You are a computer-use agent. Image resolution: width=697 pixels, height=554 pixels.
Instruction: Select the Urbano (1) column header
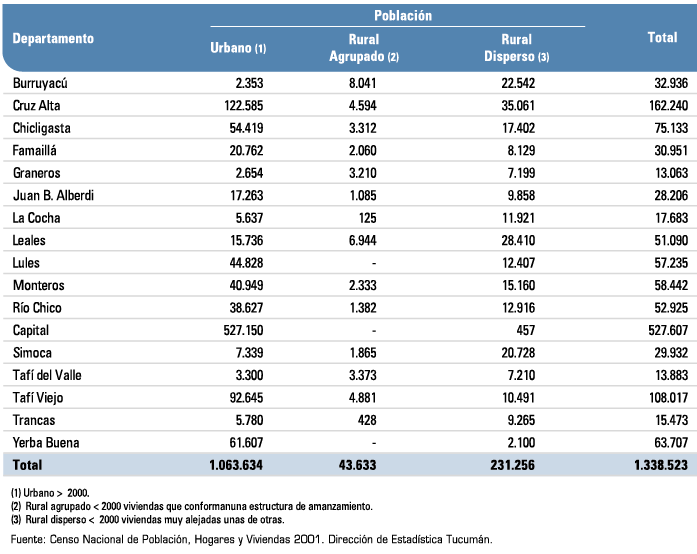238,48
